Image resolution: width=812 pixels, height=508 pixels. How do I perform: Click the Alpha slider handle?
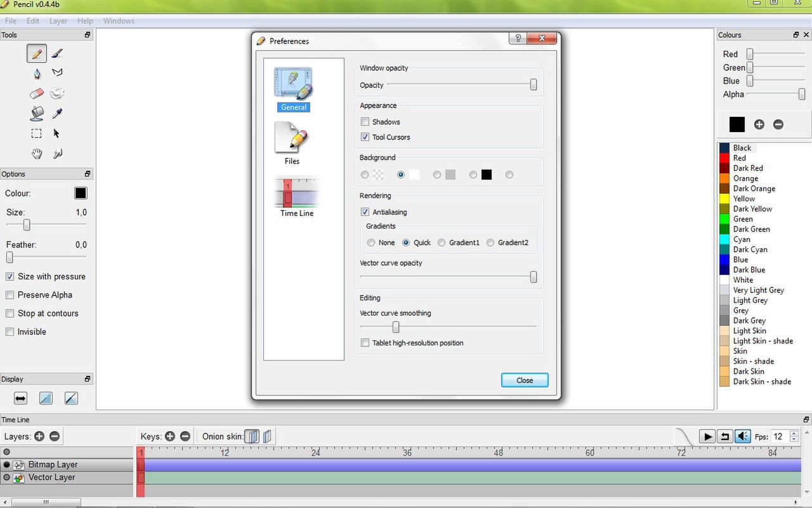(802, 95)
